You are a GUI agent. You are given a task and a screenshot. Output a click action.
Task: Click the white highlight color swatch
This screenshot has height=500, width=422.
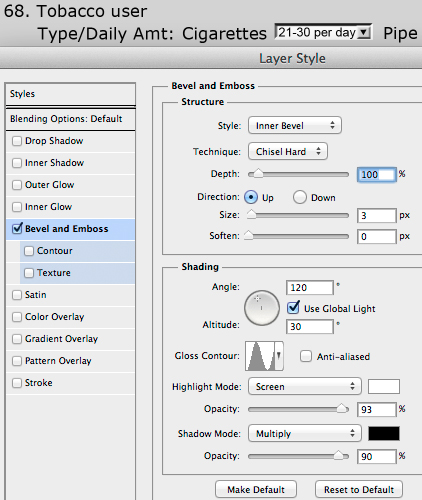tap(384, 387)
